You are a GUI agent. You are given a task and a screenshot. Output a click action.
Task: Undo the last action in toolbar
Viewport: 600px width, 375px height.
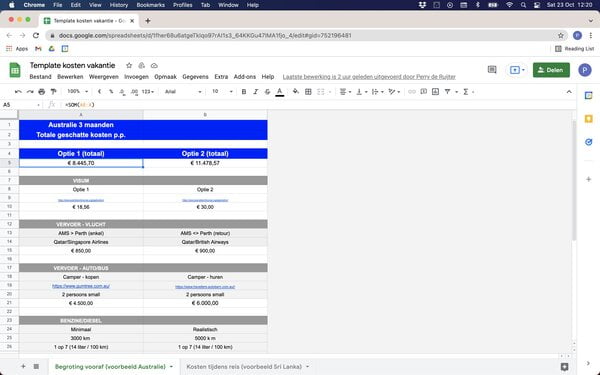point(18,92)
